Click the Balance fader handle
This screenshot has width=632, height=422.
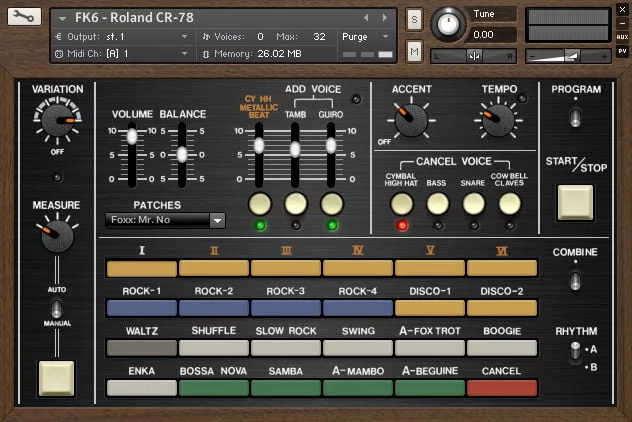(x=182, y=154)
